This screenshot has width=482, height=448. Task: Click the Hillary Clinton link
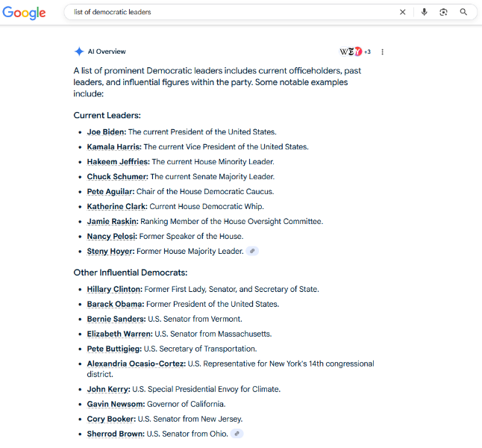(113, 289)
